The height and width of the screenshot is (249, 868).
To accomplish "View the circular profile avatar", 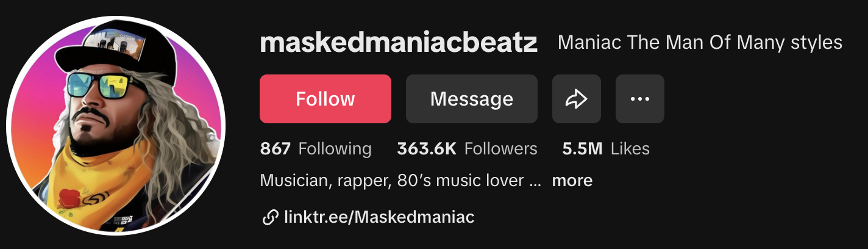I will pyautogui.click(x=116, y=126).
